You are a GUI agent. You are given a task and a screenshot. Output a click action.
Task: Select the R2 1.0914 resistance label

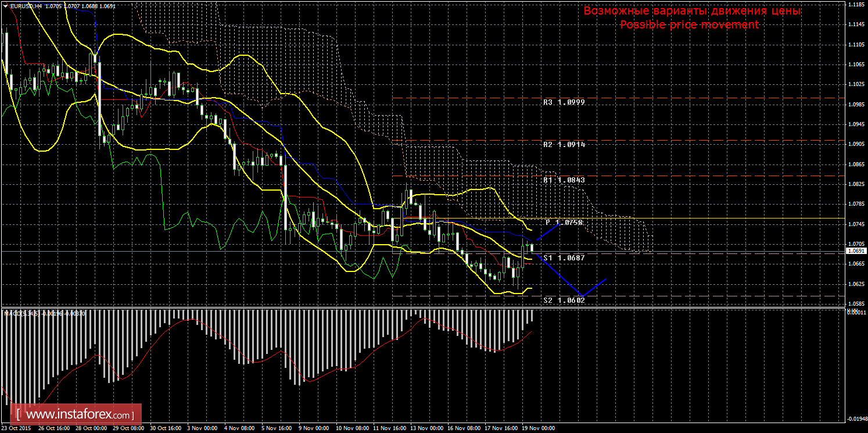tap(564, 144)
